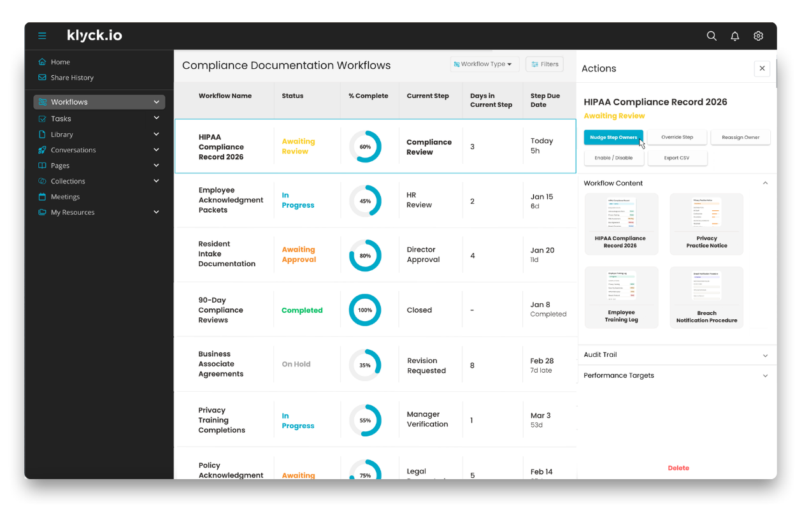Click the Enable / Disable toggle button
The image size is (795, 532).
614,158
